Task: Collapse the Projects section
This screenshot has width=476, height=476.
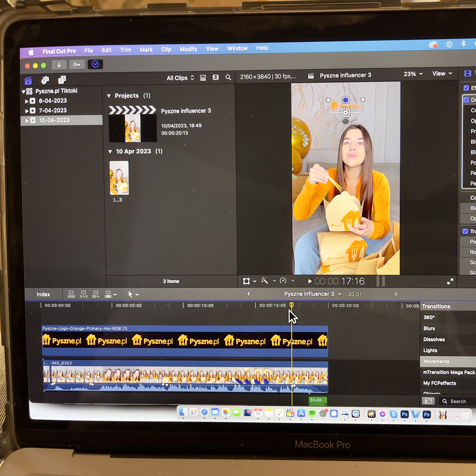Action: coord(109,96)
